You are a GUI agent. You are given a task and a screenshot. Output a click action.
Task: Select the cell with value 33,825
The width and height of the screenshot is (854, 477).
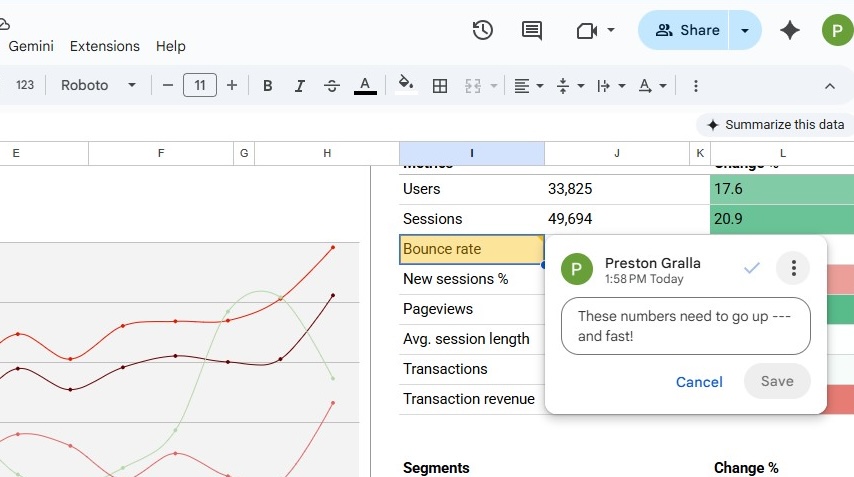617,189
